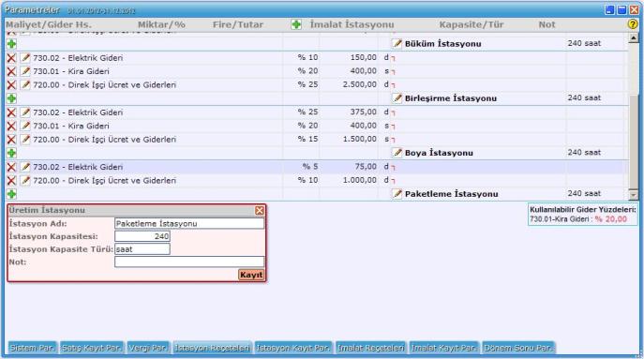Click the Fire/Tutar column header

point(238,24)
